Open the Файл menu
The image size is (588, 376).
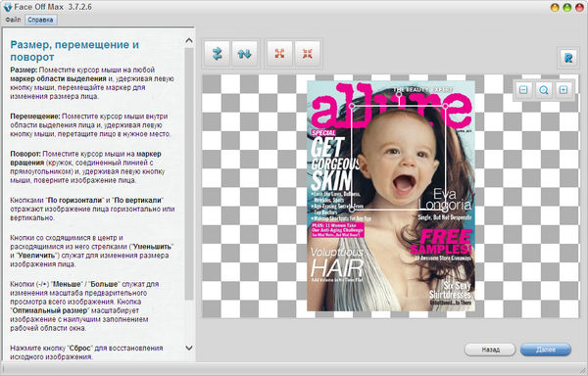[13, 20]
